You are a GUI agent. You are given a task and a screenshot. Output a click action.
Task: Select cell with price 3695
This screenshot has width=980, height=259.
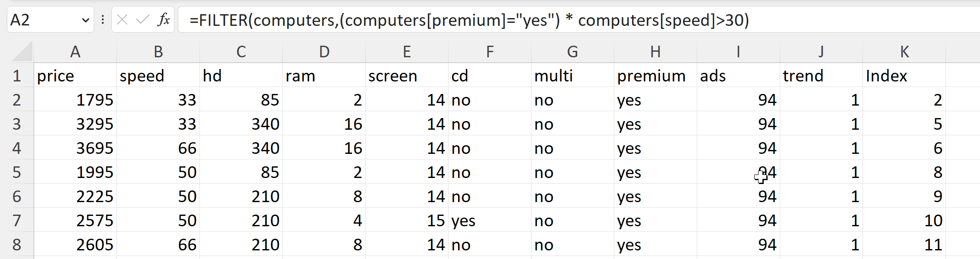click(x=75, y=148)
